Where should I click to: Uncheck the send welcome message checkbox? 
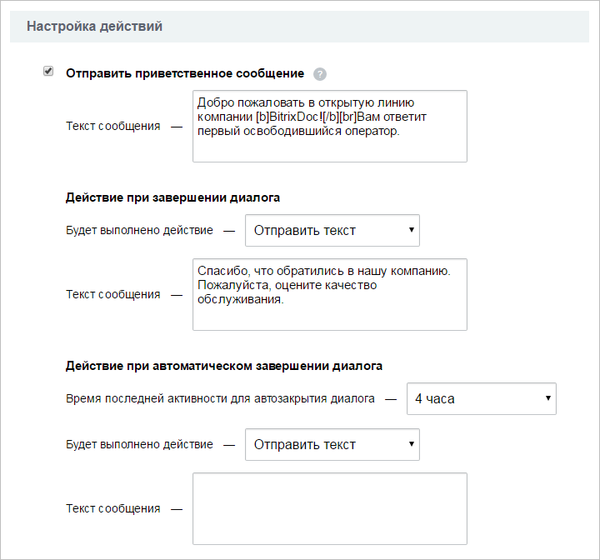click(48, 71)
